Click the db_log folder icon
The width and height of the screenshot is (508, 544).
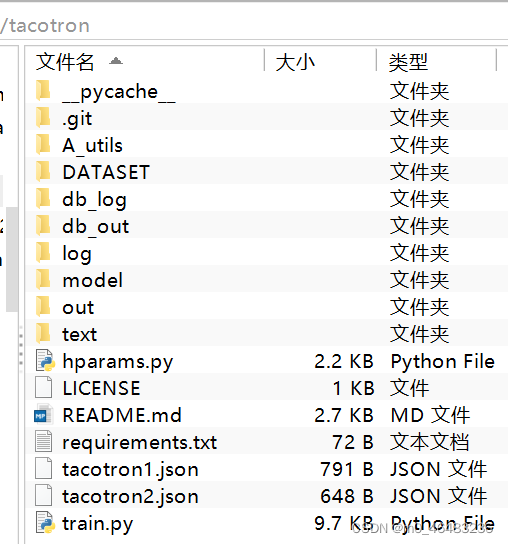pos(43,199)
